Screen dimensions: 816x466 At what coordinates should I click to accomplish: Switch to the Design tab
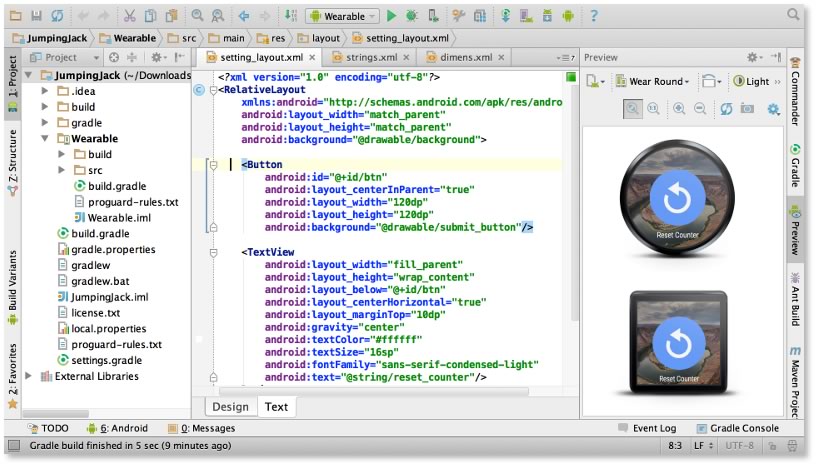(230, 407)
